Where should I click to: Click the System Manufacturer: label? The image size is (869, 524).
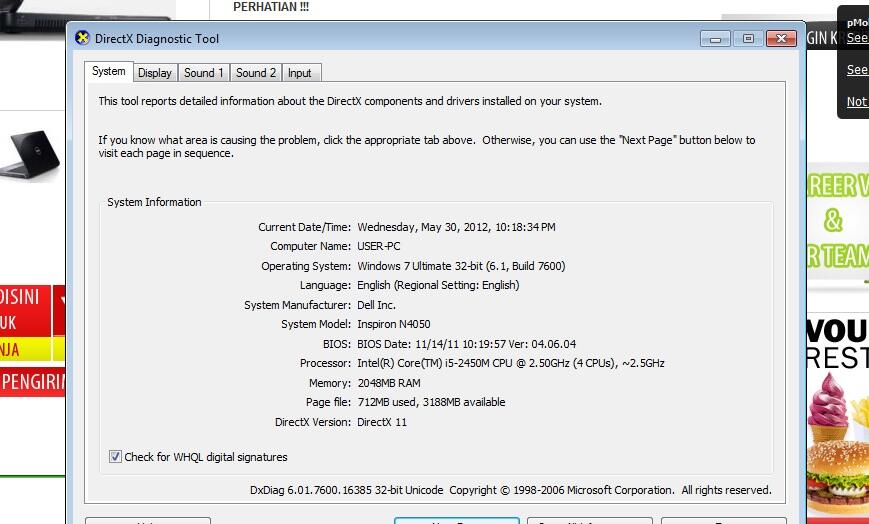(298, 305)
